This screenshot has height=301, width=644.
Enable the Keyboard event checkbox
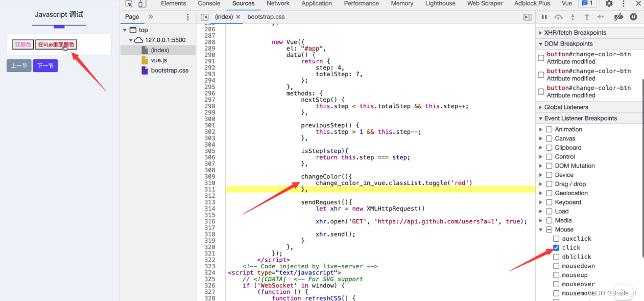pyautogui.click(x=549, y=202)
